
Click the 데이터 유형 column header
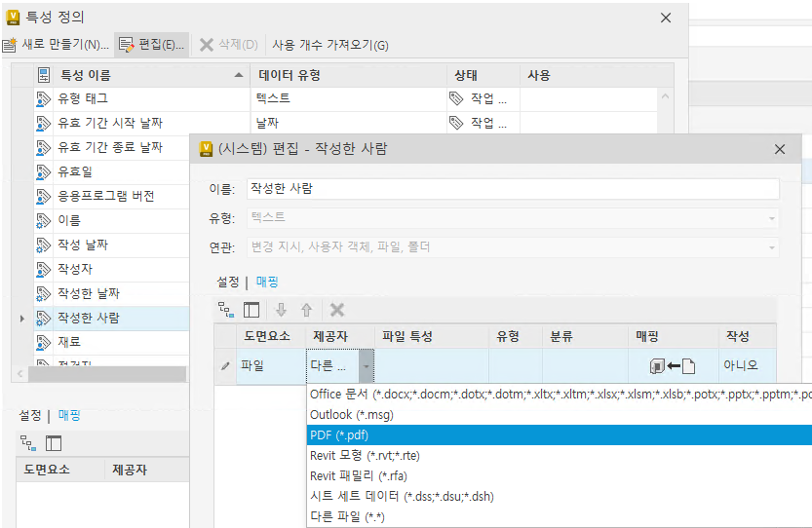coord(348,75)
